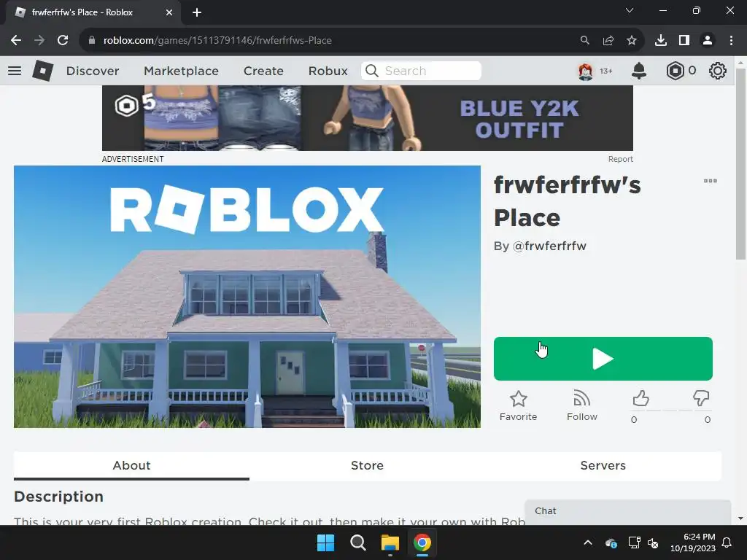The height and width of the screenshot is (560, 747).
Task: Share this page from address bar
Action: coord(608,41)
